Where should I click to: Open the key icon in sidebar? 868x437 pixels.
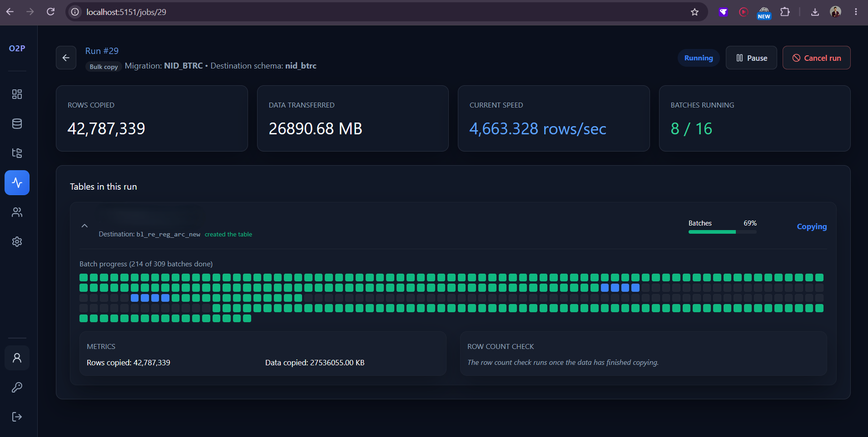point(17,387)
